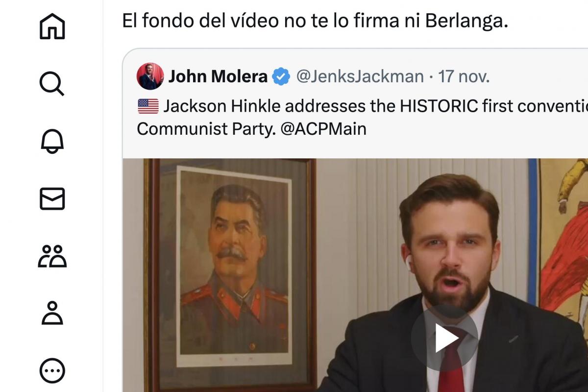Visit the John Molera display name link

click(x=218, y=76)
